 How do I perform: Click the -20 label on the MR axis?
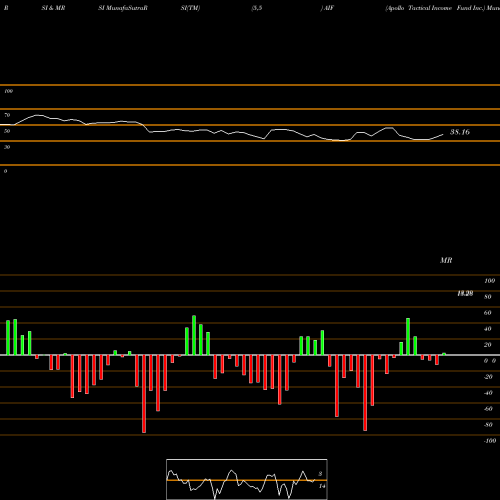[x=488, y=377]
